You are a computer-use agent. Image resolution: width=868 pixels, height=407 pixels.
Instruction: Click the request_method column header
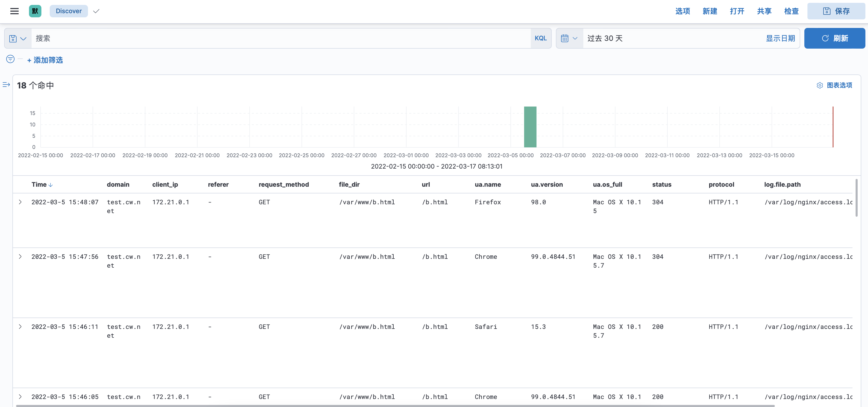[284, 184]
